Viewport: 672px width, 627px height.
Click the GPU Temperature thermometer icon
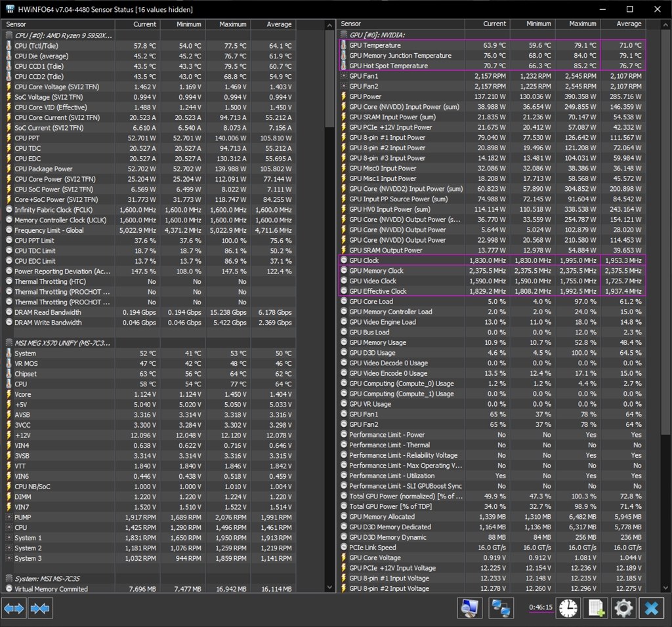pyautogui.click(x=344, y=45)
